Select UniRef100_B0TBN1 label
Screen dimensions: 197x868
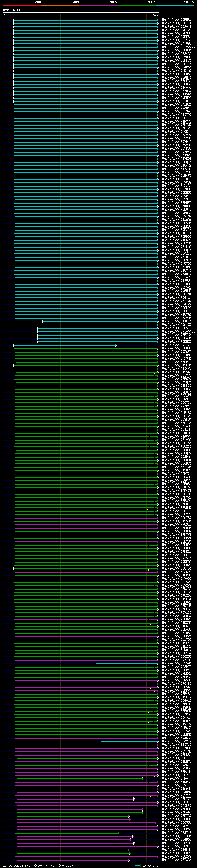(x=176, y=355)
